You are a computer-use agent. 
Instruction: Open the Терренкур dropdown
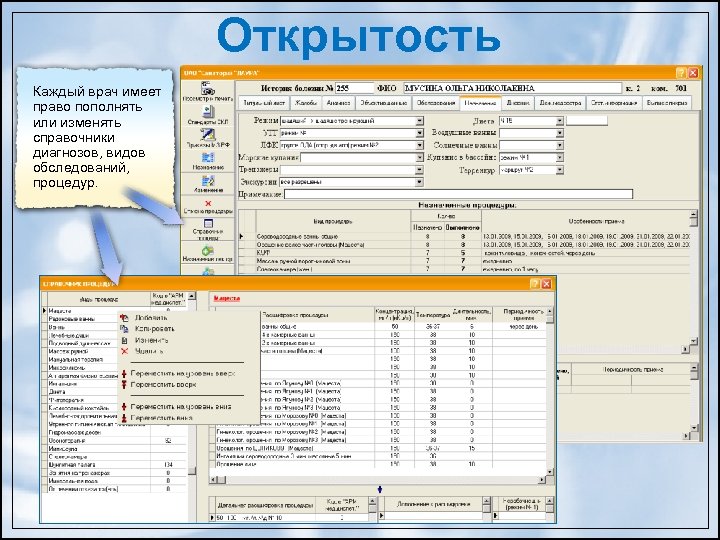[559, 170]
